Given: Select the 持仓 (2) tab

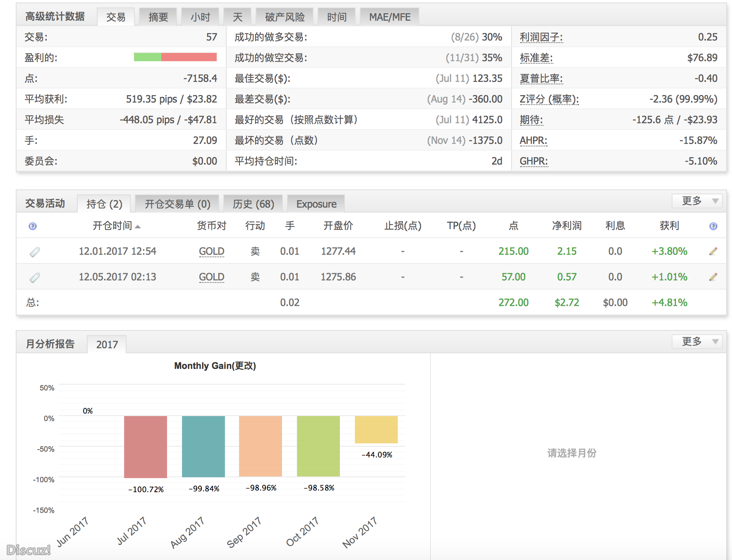Looking at the screenshot, I should click(104, 204).
